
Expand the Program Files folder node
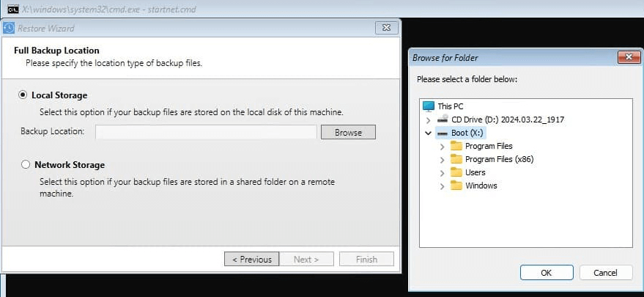pos(442,146)
